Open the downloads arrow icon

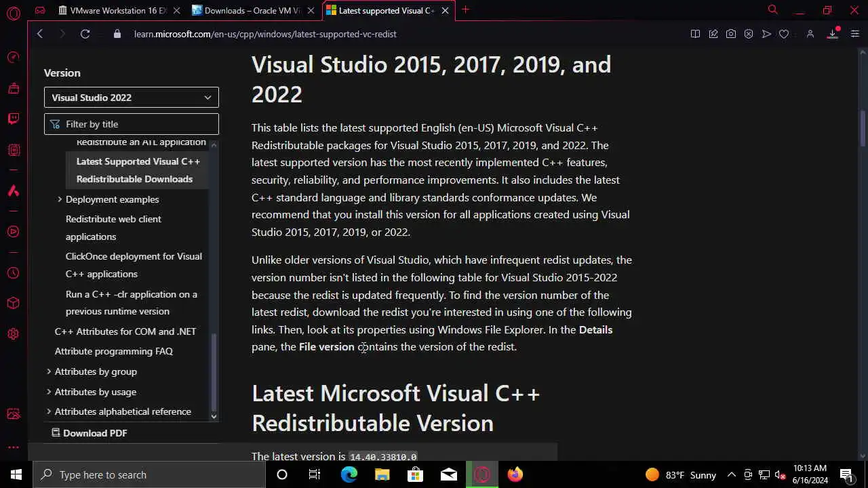tap(833, 34)
